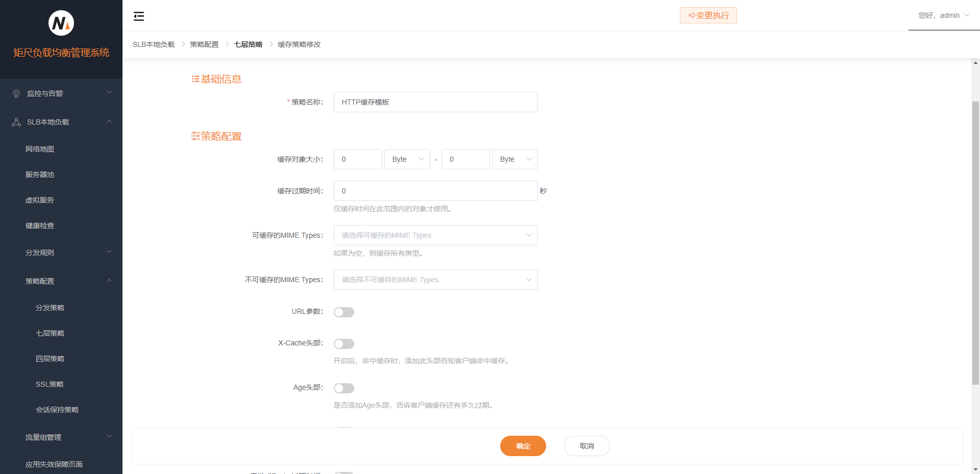Select the 监控与告警 location pin icon
This screenshot has width=980, height=474.
(x=15, y=93)
